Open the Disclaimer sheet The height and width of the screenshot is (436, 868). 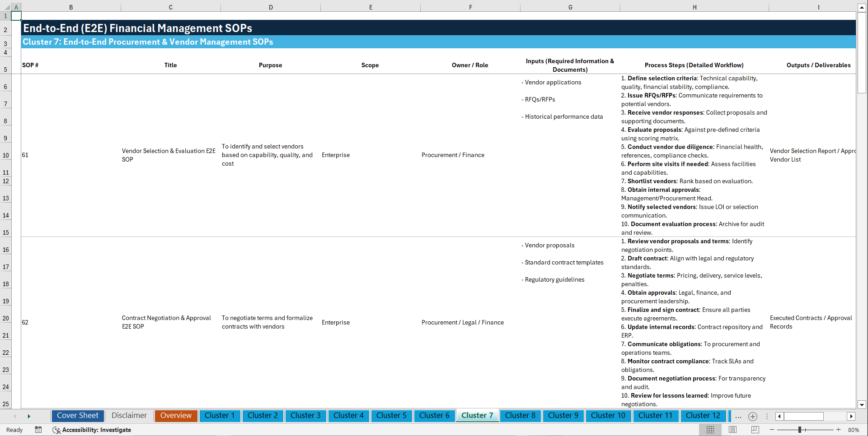pos(129,416)
